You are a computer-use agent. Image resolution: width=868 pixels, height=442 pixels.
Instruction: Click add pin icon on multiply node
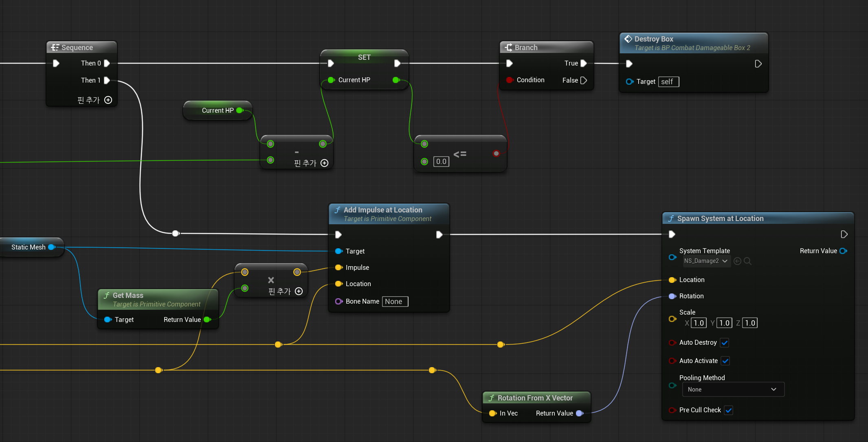[x=299, y=291]
